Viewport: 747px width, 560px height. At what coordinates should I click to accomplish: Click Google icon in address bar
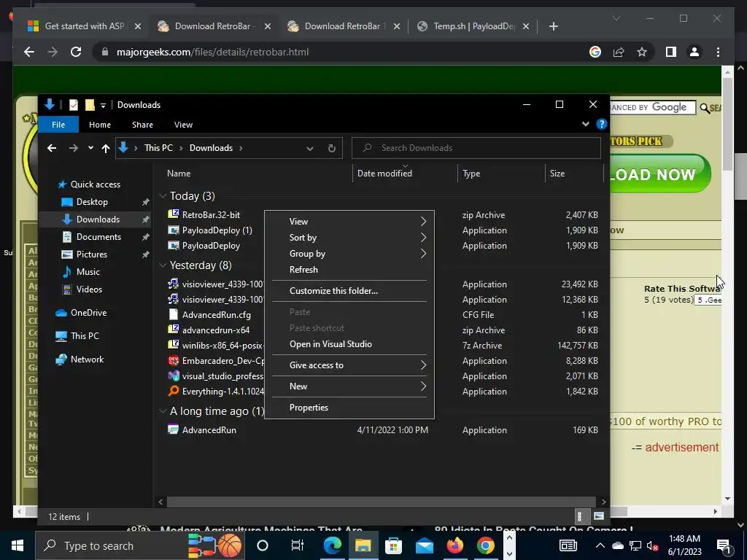pos(595,52)
